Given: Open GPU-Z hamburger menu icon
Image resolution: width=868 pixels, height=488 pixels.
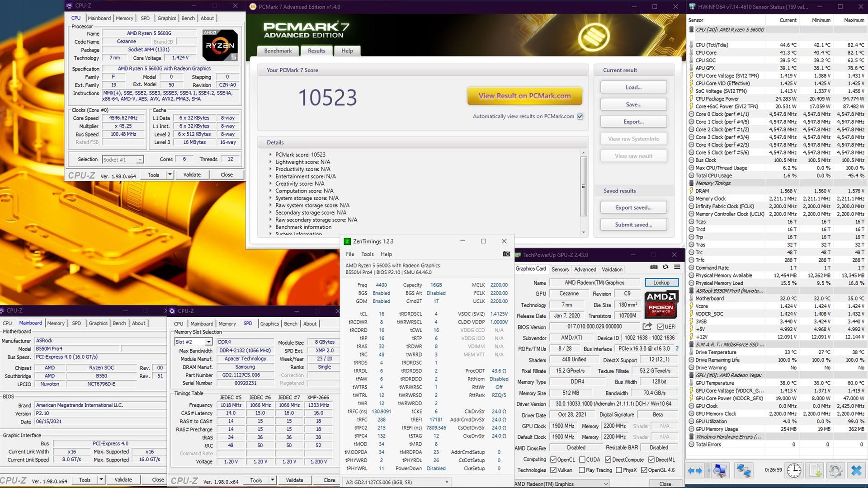Looking at the screenshot, I should pos(677,267).
